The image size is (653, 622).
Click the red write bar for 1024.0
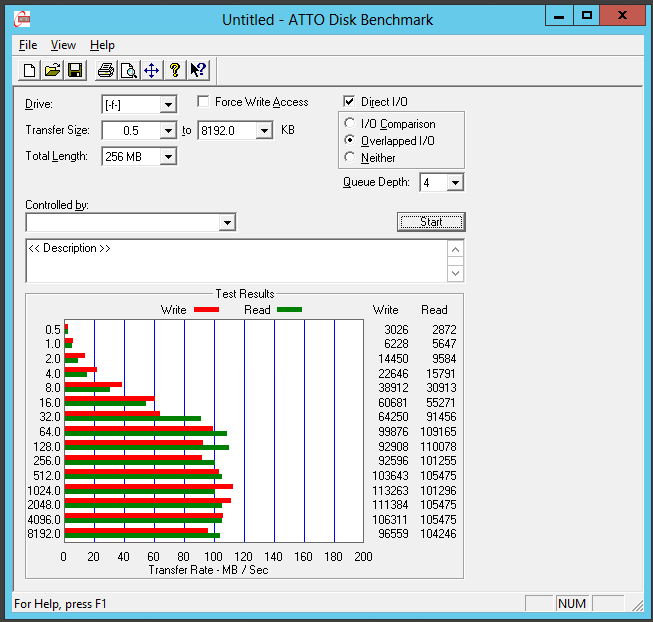[149, 486]
